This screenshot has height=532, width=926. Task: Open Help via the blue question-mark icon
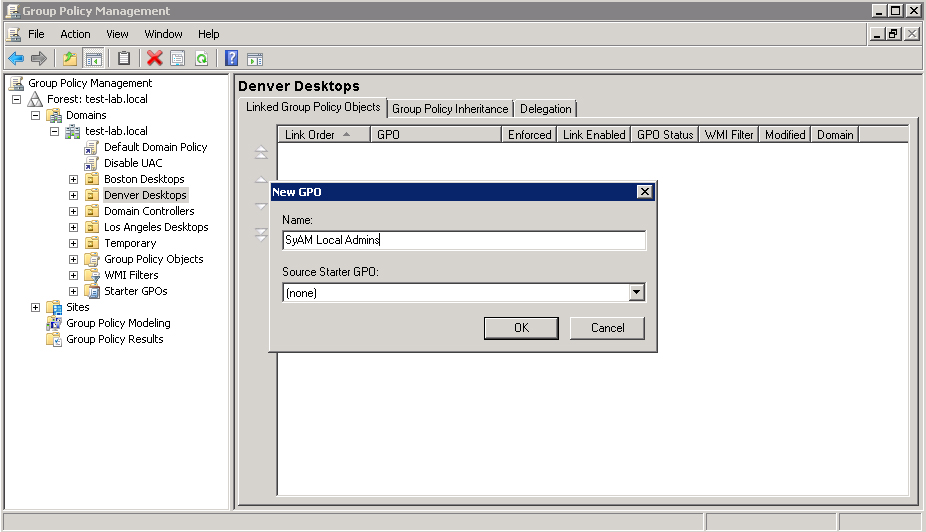231,59
